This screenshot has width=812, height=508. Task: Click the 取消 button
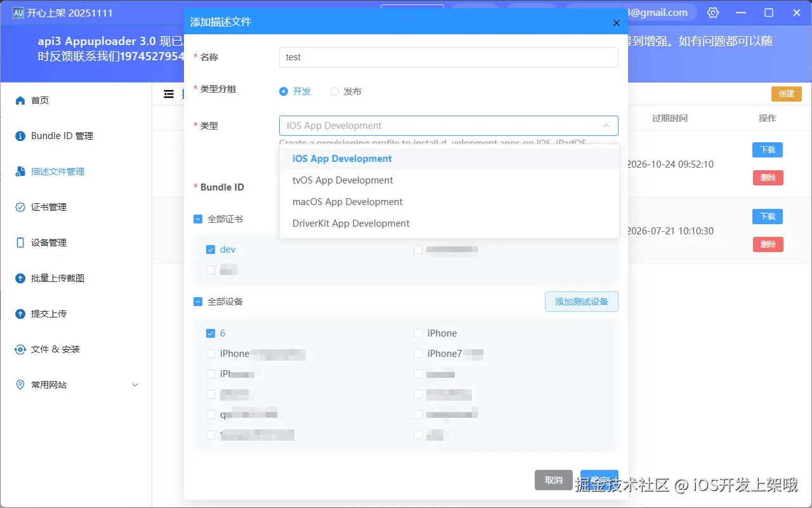pyautogui.click(x=554, y=480)
